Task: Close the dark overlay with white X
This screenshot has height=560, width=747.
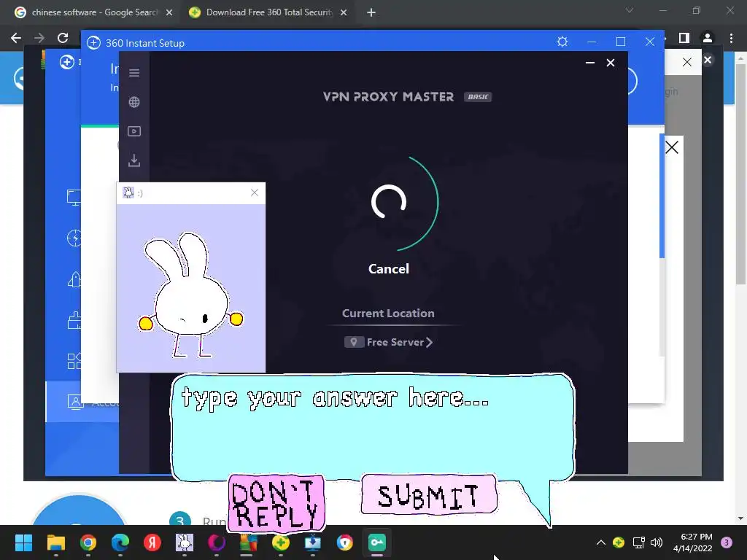Action: (708, 60)
